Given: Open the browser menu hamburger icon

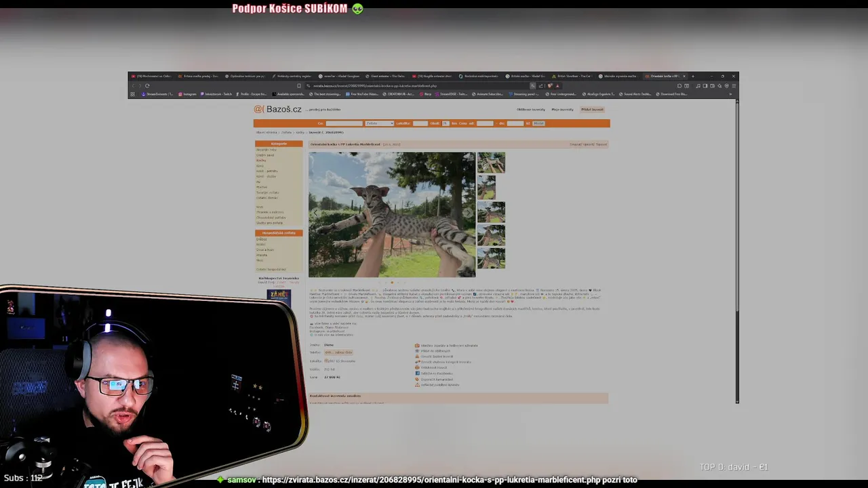Looking at the screenshot, I should point(734,85).
